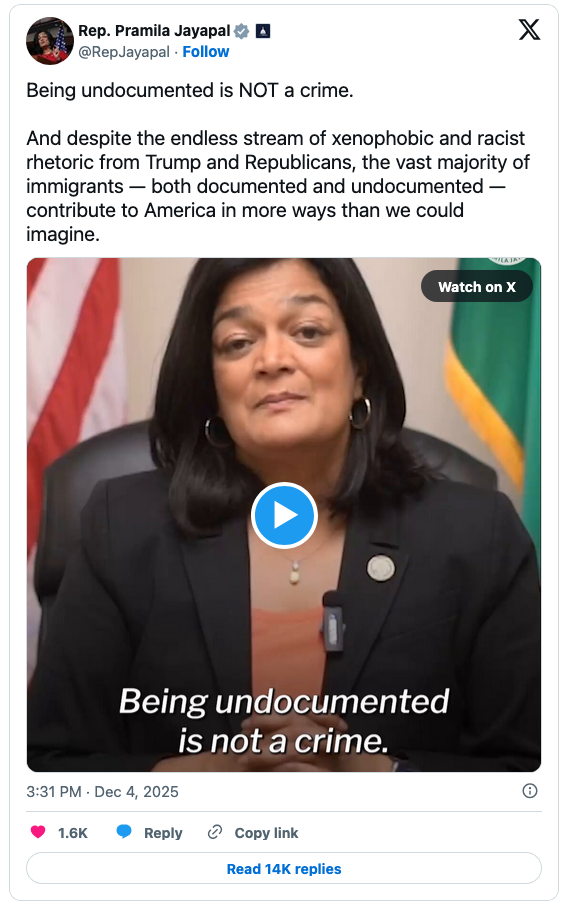Click the copy link chain icon
This screenshot has width=568, height=908.
pos(215,832)
